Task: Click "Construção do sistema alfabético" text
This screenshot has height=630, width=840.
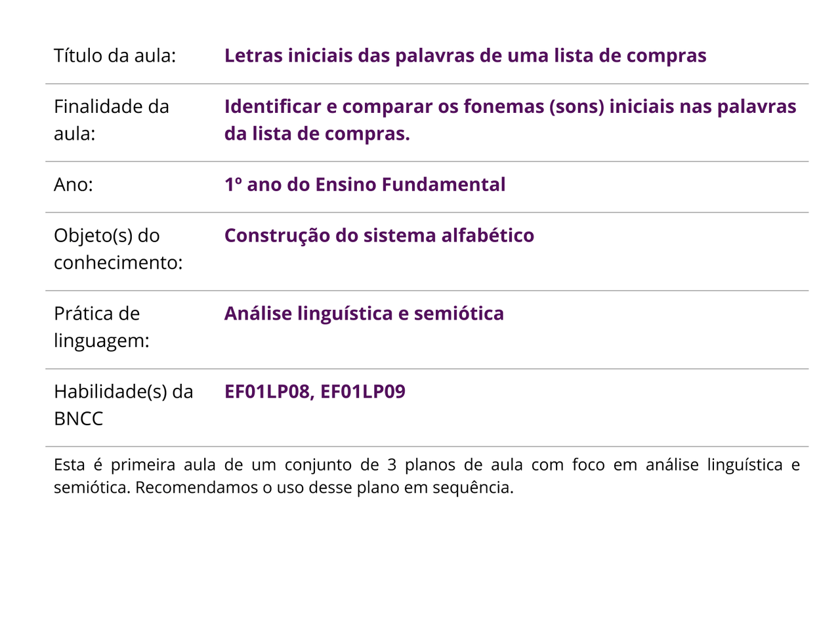Action: [x=379, y=236]
